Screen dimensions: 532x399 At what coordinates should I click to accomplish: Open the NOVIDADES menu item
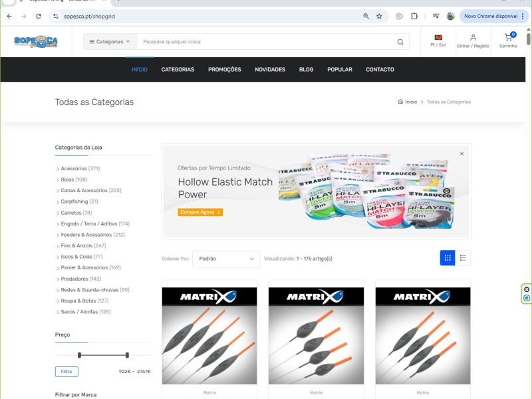270,70
